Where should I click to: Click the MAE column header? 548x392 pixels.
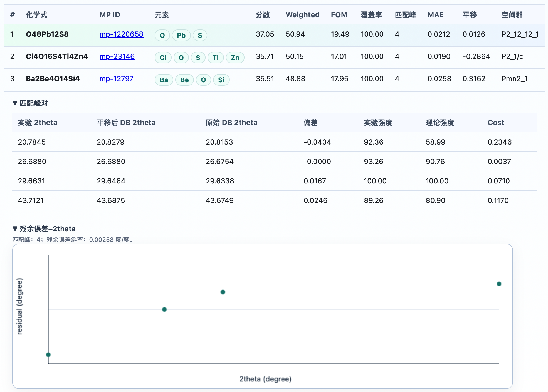[436, 15]
